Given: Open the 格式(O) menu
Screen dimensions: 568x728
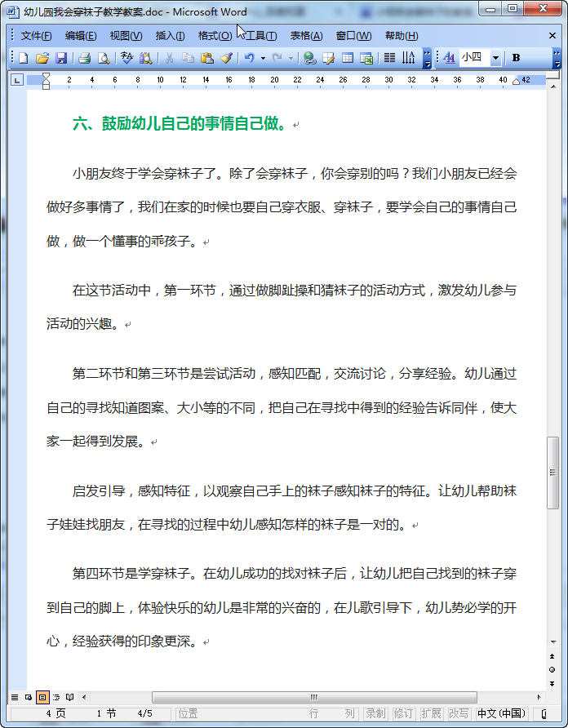Looking at the screenshot, I should pyautogui.click(x=215, y=36).
